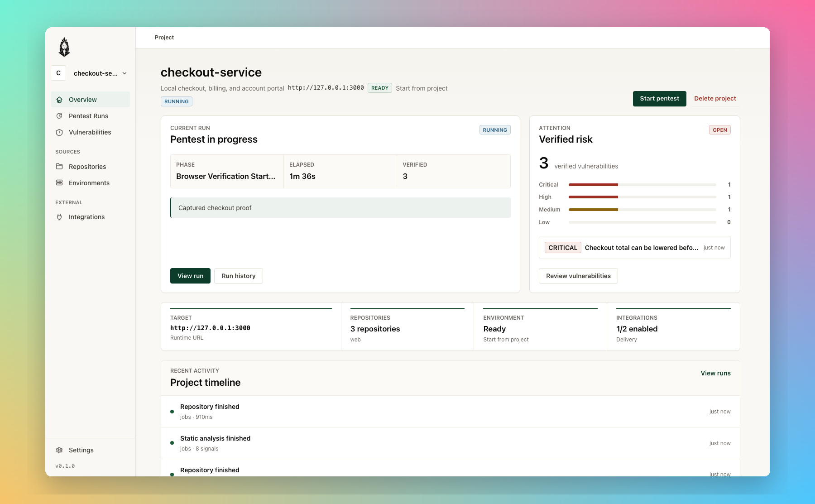Click the 'Browser Verification Start...' phase value
Image resolution: width=815 pixels, height=504 pixels.
(x=225, y=176)
